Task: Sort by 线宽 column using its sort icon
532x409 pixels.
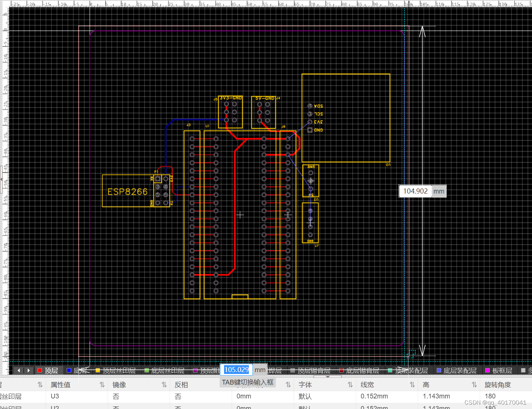Action: [x=412, y=385]
